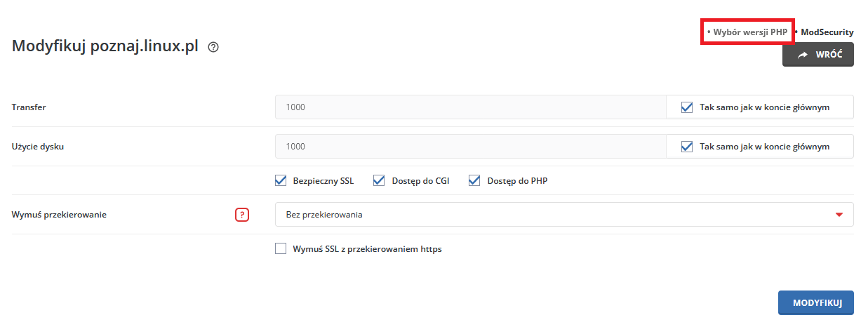Click the Użycie dysku value input field

click(x=471, y=147)
